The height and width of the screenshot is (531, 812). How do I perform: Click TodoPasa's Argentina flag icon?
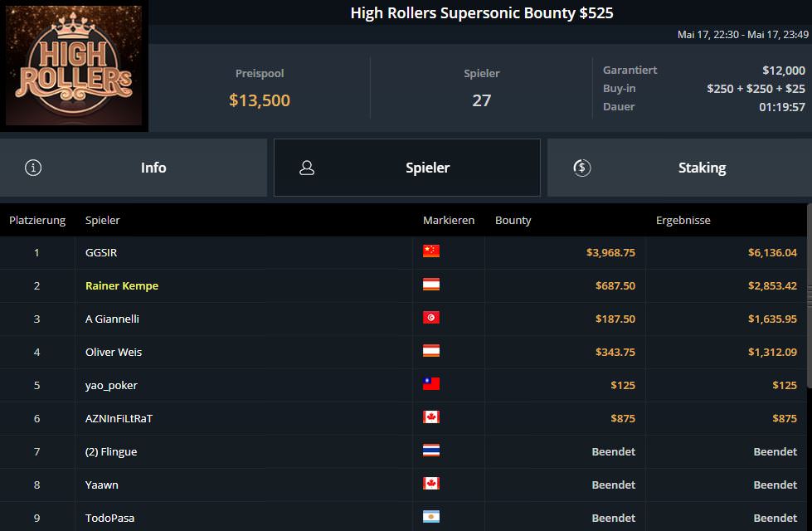tap(431, 517)
